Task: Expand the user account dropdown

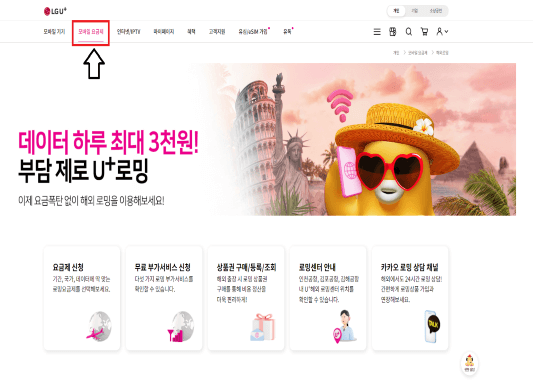Action: 442,32
